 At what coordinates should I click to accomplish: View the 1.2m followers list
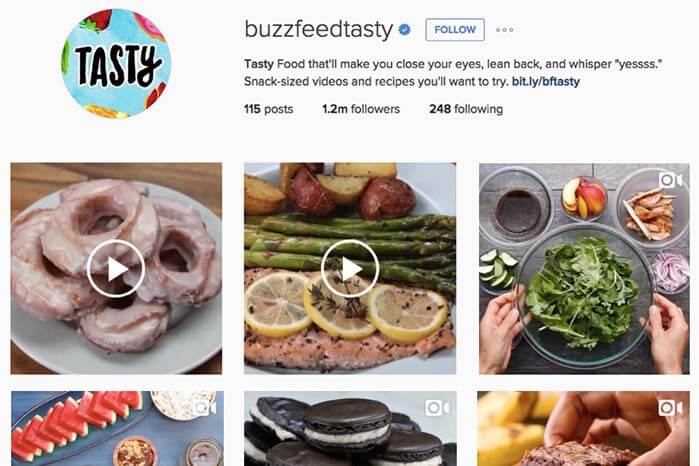pyautogui.click(x=361, y=109)
